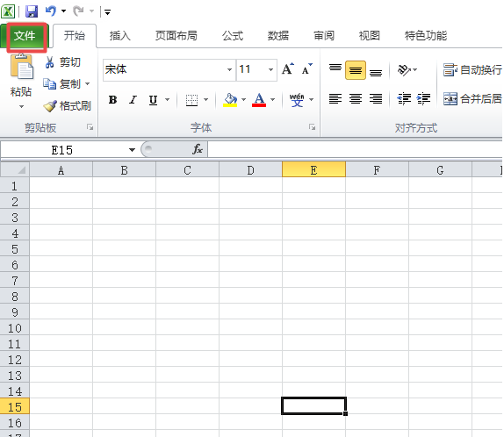The width and height of the screenshot is (504, 437).
Task: Click the Redo arrow icon
Action: click(x=78, y=11)
